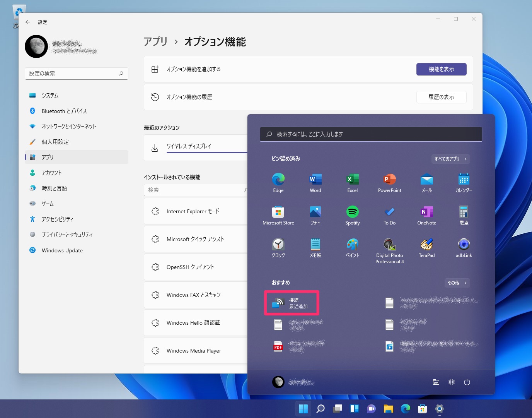Click the Windows Start button on taskbar
This screenshot has height=418, width=532.
pyautogui.click(x=303, y=409)
